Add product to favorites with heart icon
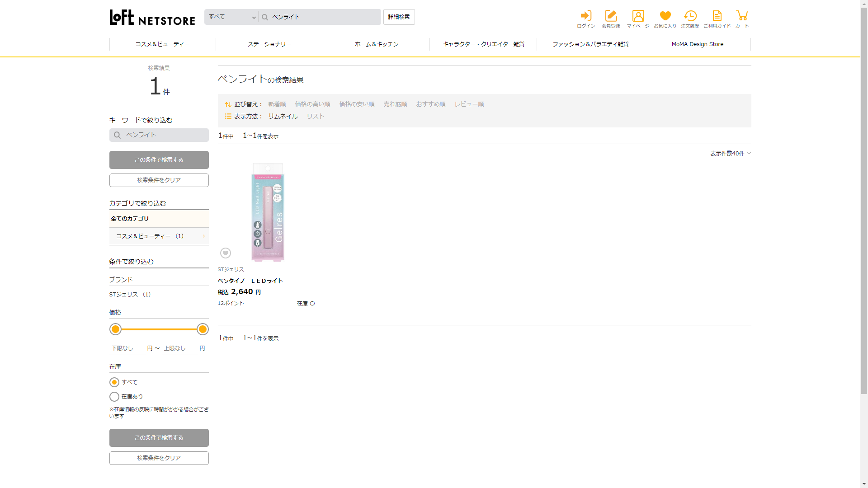This screenshot has height=488, width=868. click(x=226, y=253)
